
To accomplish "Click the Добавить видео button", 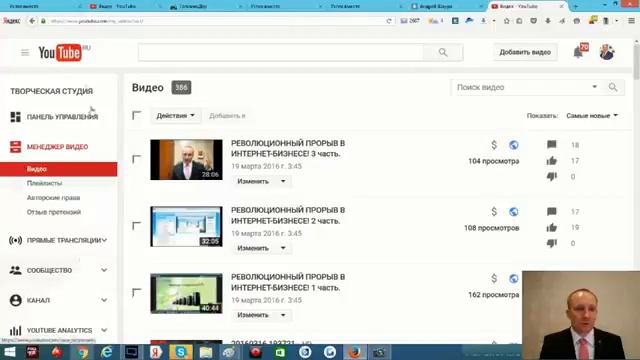I will (x=525, y=52).
